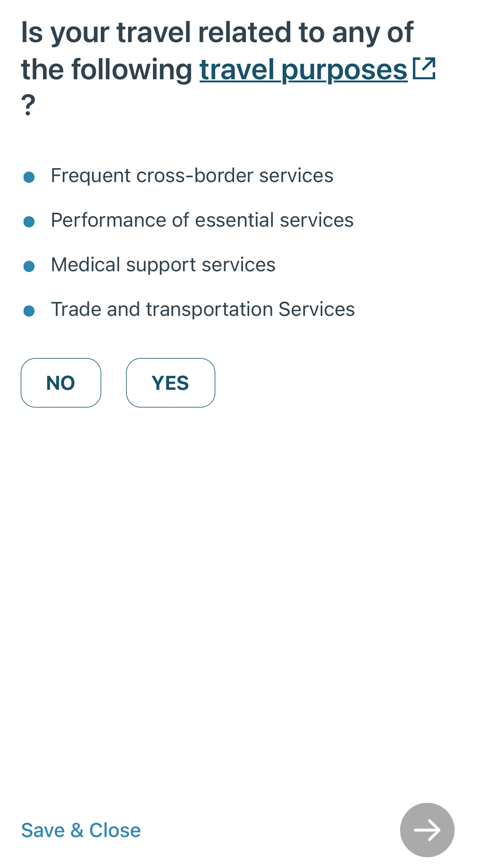Click the Performance of essential services item
This screenshot has width=479, height=868.
(x=202, y=220)
